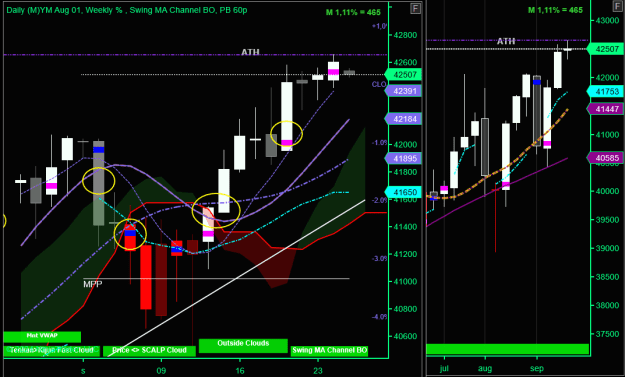Viewport: 625px width, 377px height.
Task: Click the 'sep' month marker
Action: pyautogui.click(x=537, y=369)
